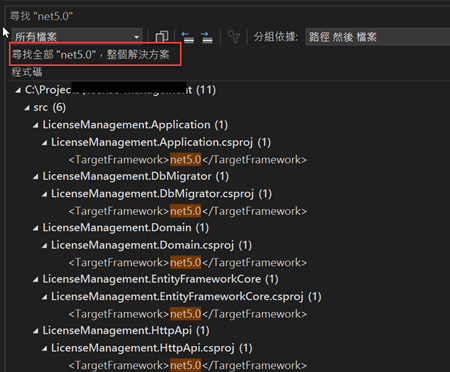450x372 pixels.
Task: Click the 分組依據 label
Action: point(276,37)
